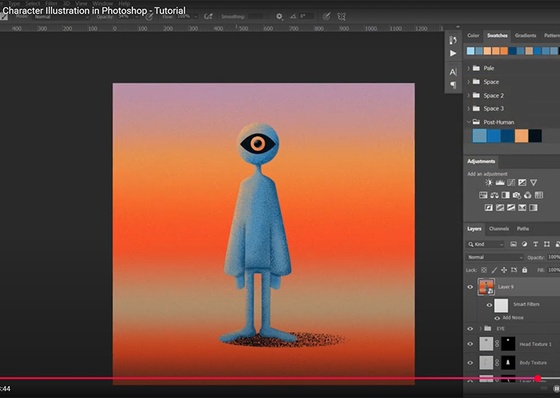Add a Vibrance adjustment
560x398 pixels.
pyautogui.click(x=533, y=183)
